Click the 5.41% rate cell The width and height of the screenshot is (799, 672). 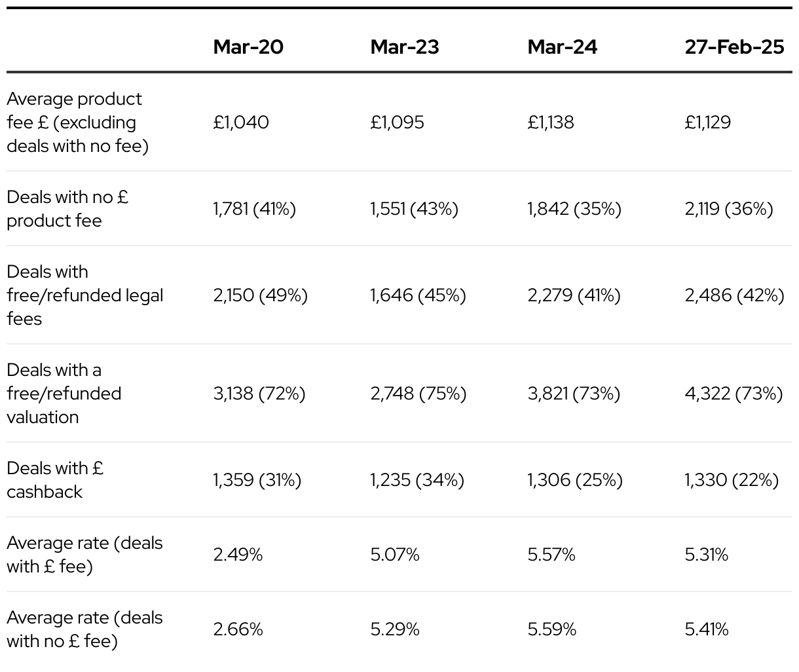[x=707, y=629]
